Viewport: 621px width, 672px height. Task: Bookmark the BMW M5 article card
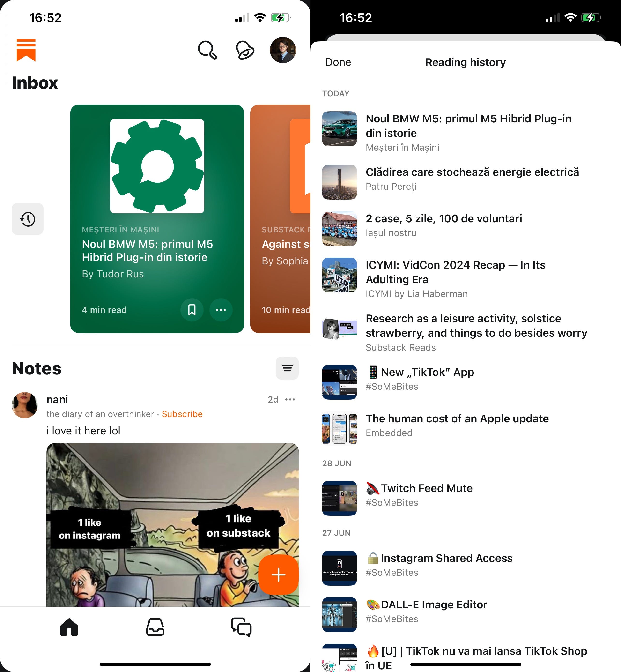coord(192,310)
